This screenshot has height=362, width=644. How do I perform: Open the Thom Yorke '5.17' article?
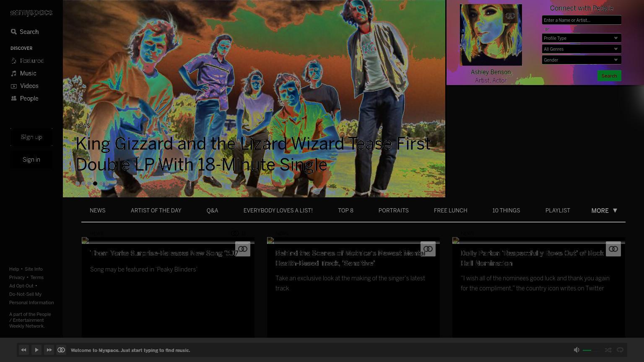point(164,253)
